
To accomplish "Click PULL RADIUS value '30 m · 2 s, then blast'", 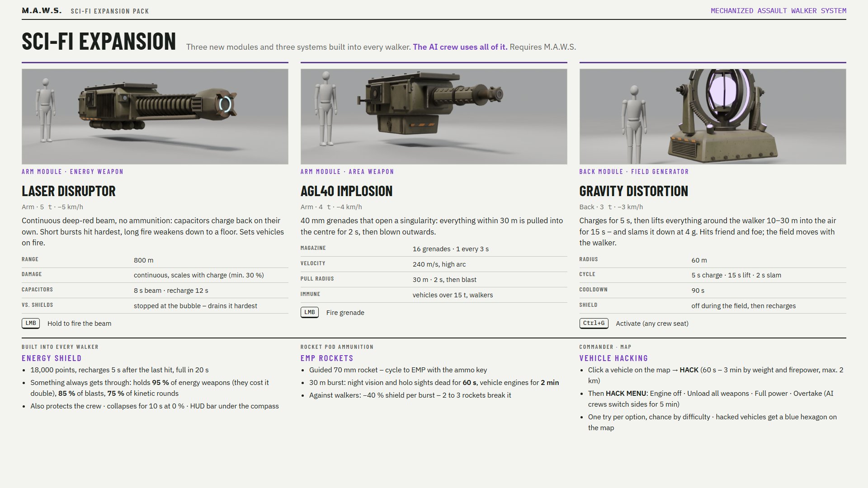I will click(444, 280).
